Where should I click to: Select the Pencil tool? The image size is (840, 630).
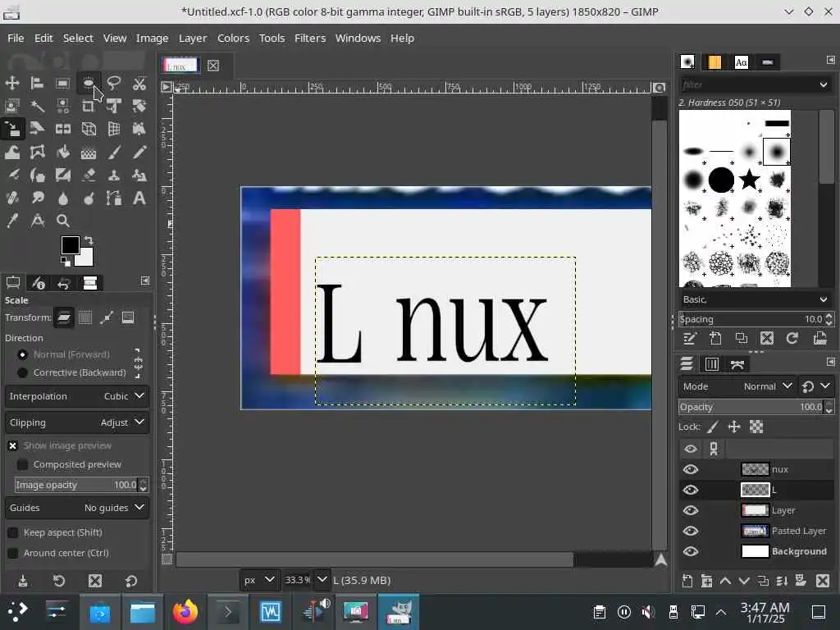pyautogui.click(x=139, y=152)
